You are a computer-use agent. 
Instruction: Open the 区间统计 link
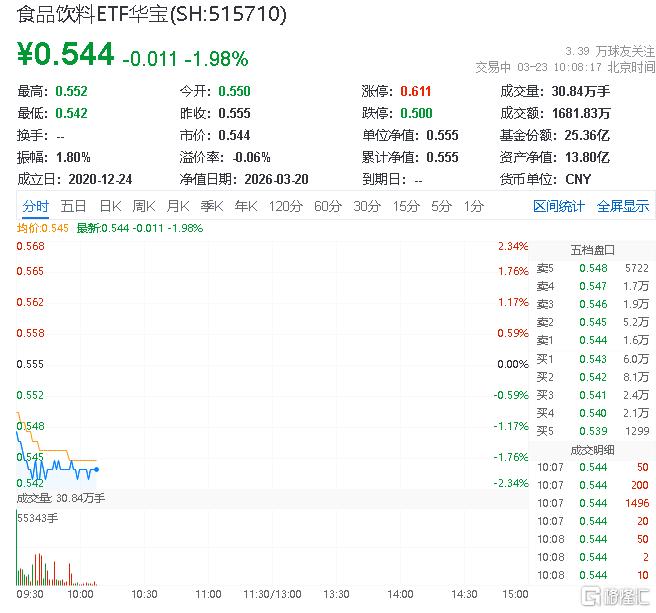559,206
